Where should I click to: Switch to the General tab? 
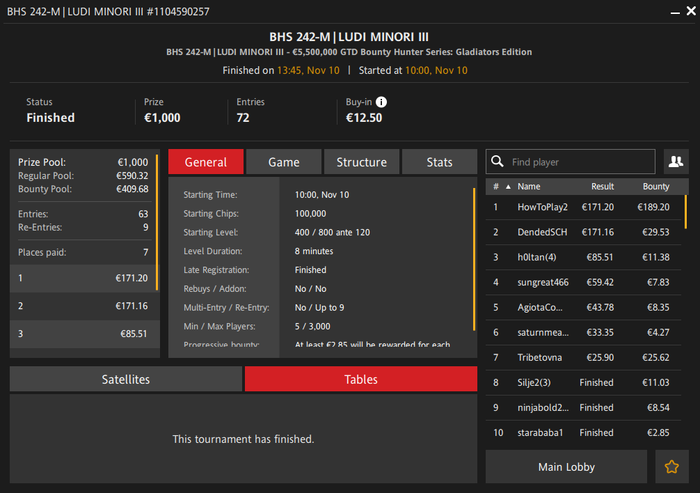coord(206,162)
